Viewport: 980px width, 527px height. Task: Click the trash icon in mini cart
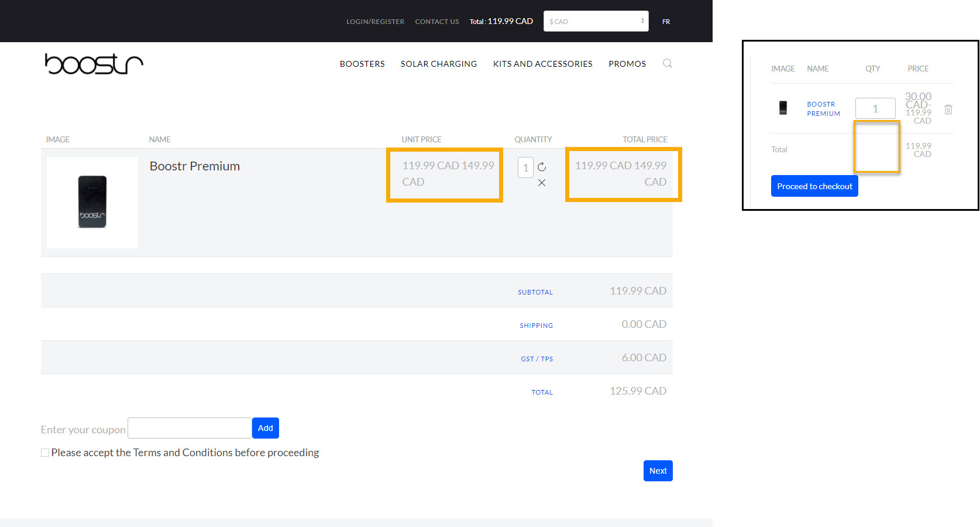[948, 109]
